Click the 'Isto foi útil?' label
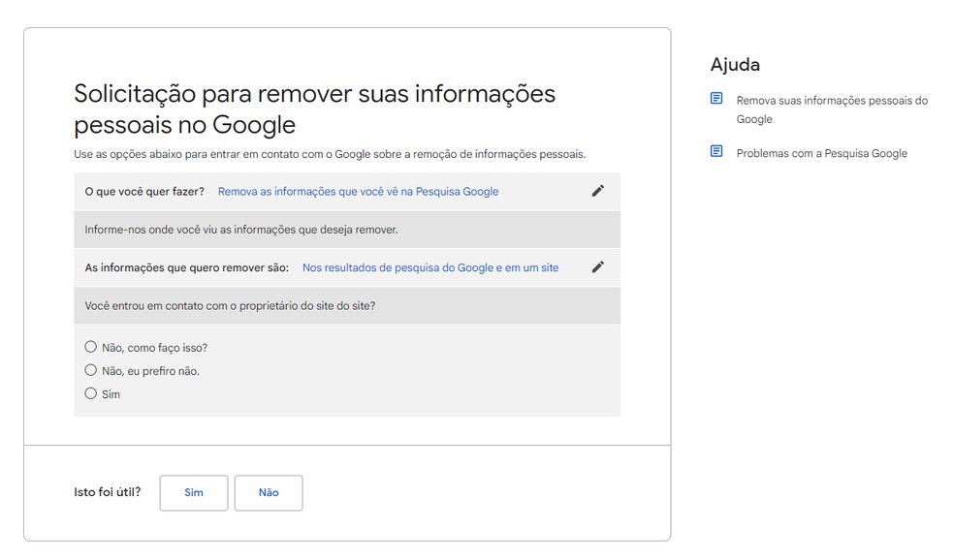954x560 pixels. click(107, 492)
